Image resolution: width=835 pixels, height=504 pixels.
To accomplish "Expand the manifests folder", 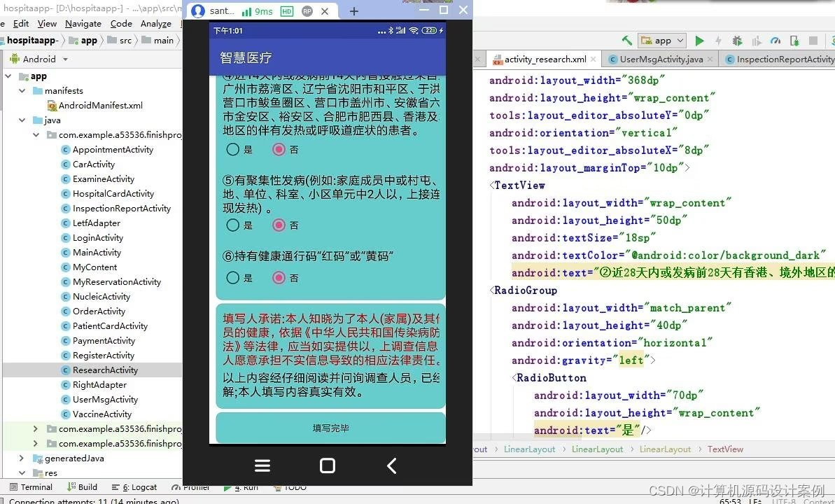I will [22, 90].
